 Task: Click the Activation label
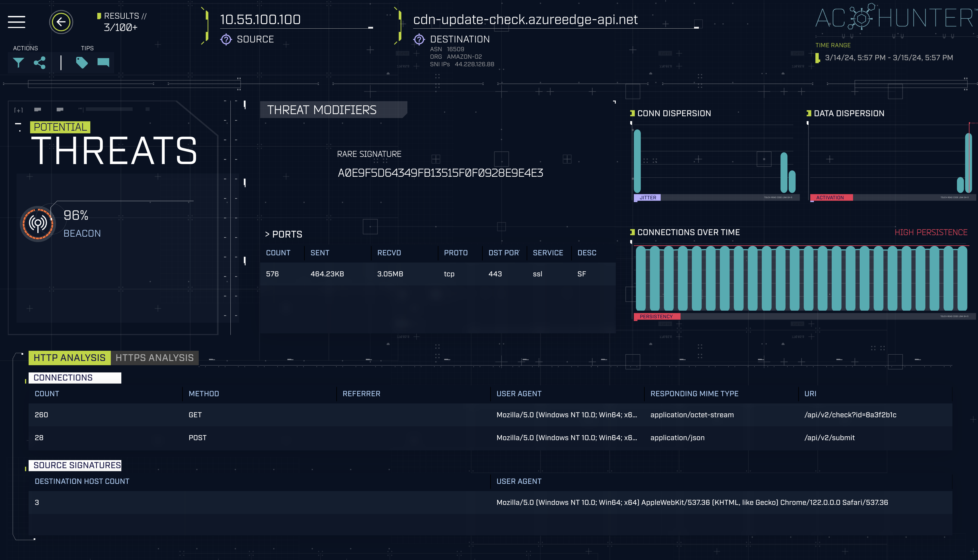831,197
